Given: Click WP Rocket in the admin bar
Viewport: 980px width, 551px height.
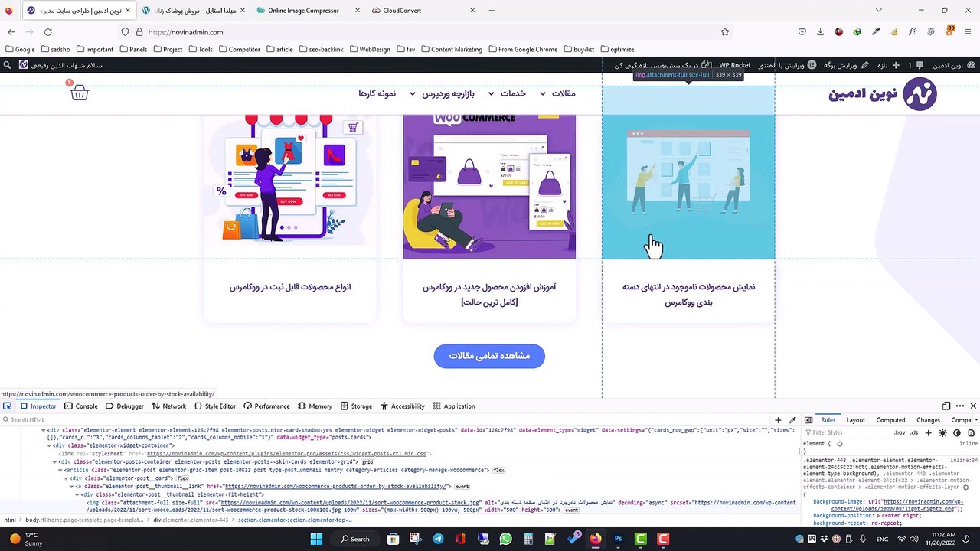Looking at the screenshot, I should 735,65.
